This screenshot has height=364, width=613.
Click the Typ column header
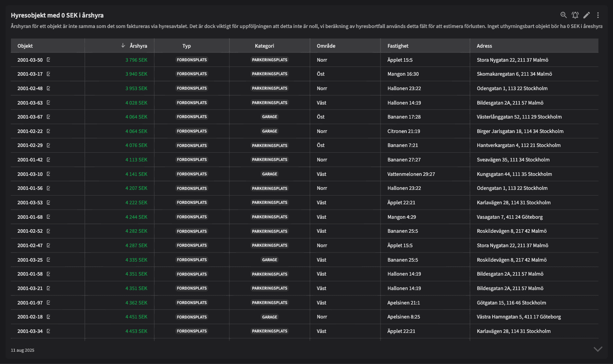(187, 46)
